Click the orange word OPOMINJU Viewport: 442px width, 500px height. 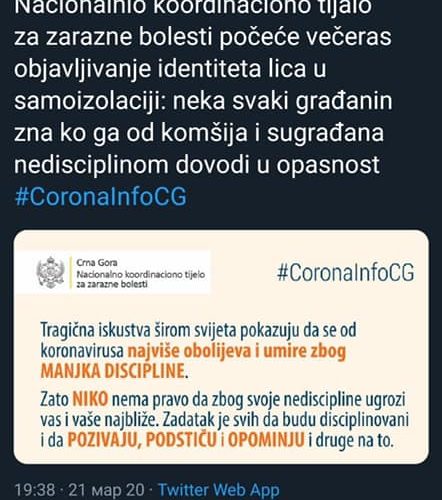tap(266, 440)
